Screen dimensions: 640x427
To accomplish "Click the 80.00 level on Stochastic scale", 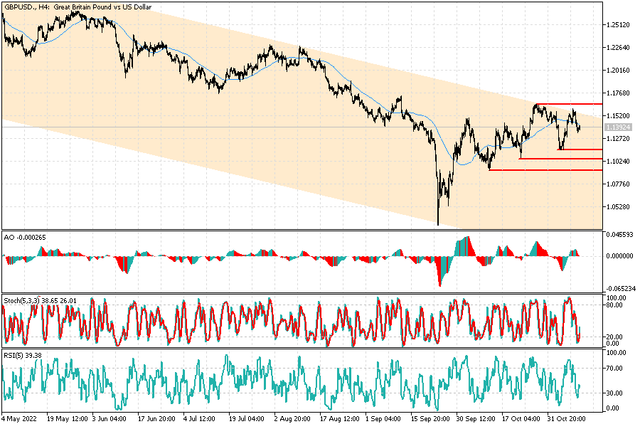I will 616,306.
